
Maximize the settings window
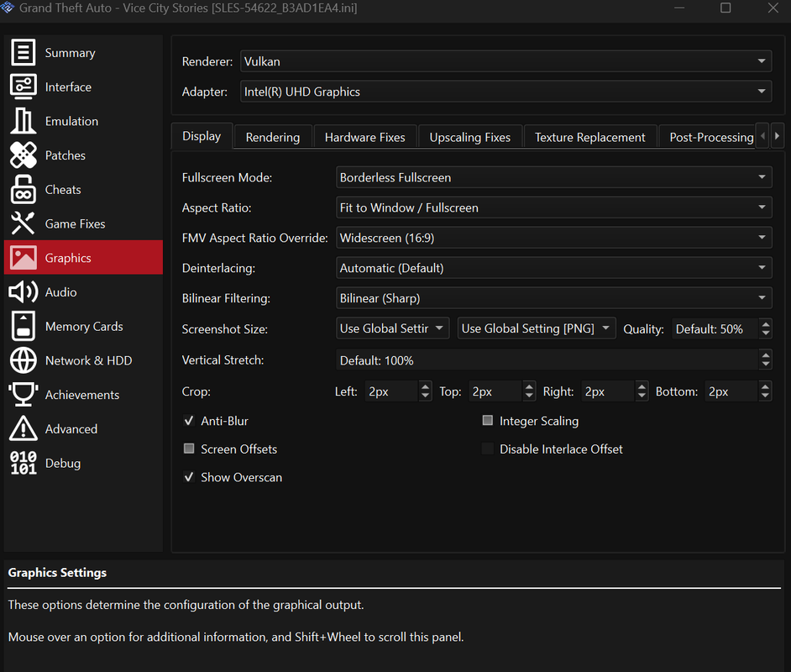726,8
